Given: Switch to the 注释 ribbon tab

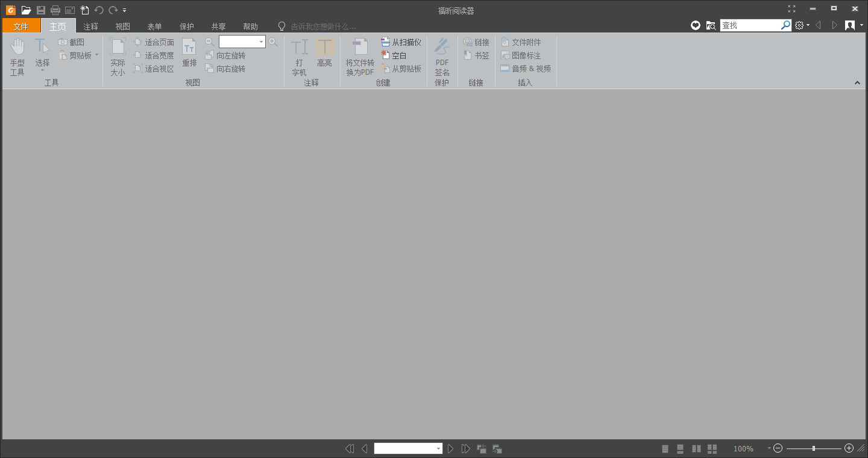Looking at the screenshot, I should [x=90, y=26].
